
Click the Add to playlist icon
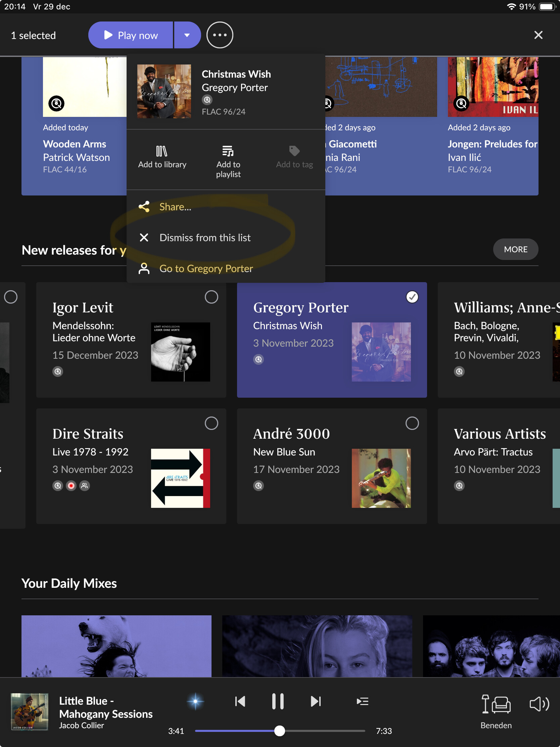point(228,151)
